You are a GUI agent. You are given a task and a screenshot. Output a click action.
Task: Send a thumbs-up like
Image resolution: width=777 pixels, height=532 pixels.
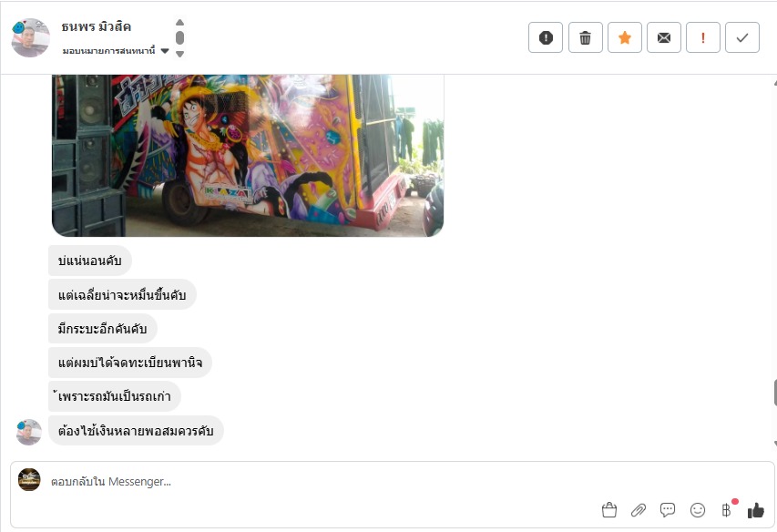756,510
